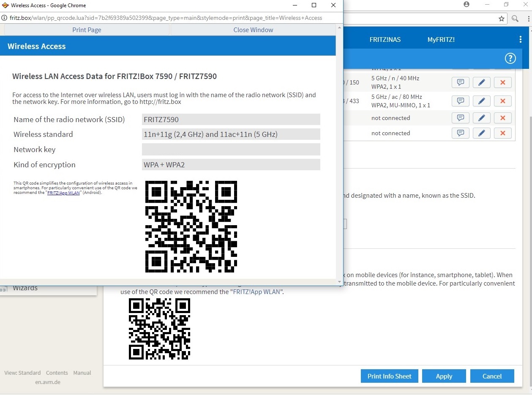Close the Wireless Access popup with X
This screenshot has height=395, width=532.
click(333, 5)
